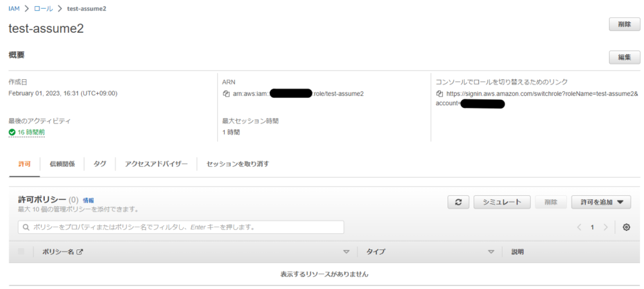The height and width of the screenshot is (289, 644).
Task: Go to next page arrow
Action: pyautogui.click(x=605, y=227)
